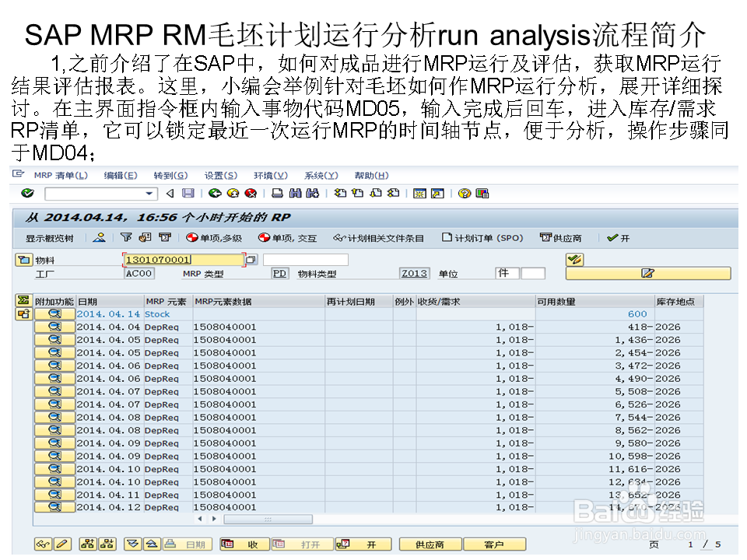The image size is (747, 560).
Task: Click the Create New Session icon
Action: 419,193
